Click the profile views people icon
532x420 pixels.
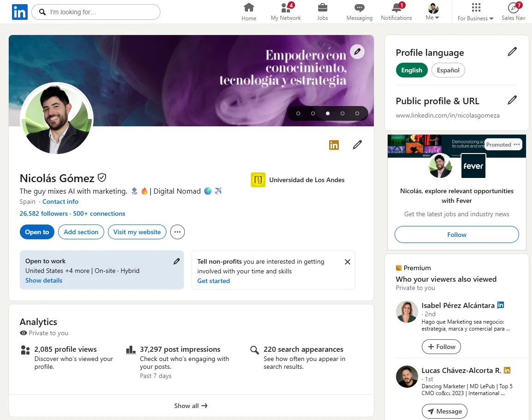[x=25, y=350]
